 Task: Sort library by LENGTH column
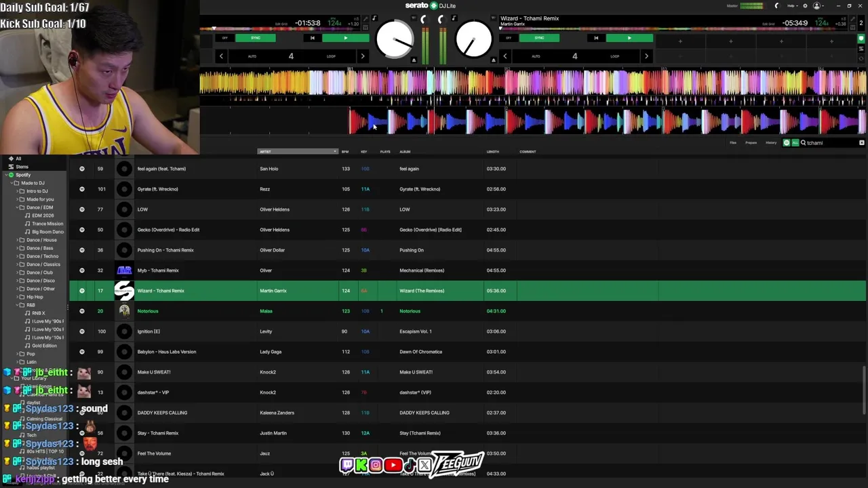(x=493, y=152)
